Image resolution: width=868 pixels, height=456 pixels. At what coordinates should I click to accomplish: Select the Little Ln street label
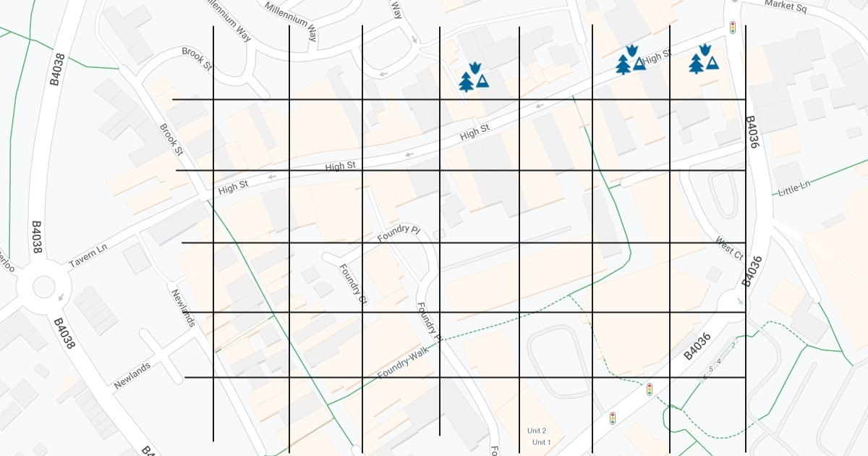[794, 190]
